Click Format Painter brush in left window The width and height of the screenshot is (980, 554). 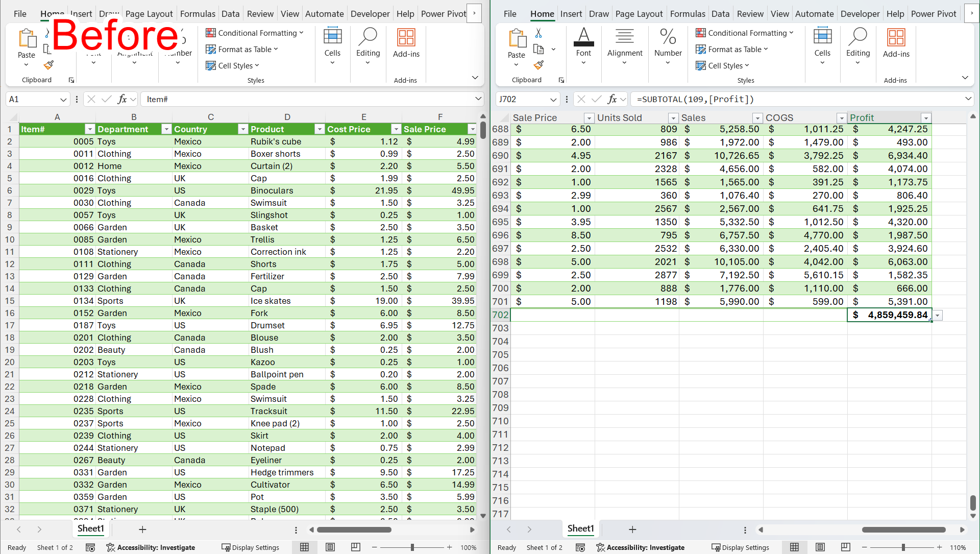(x=48, y=65)
